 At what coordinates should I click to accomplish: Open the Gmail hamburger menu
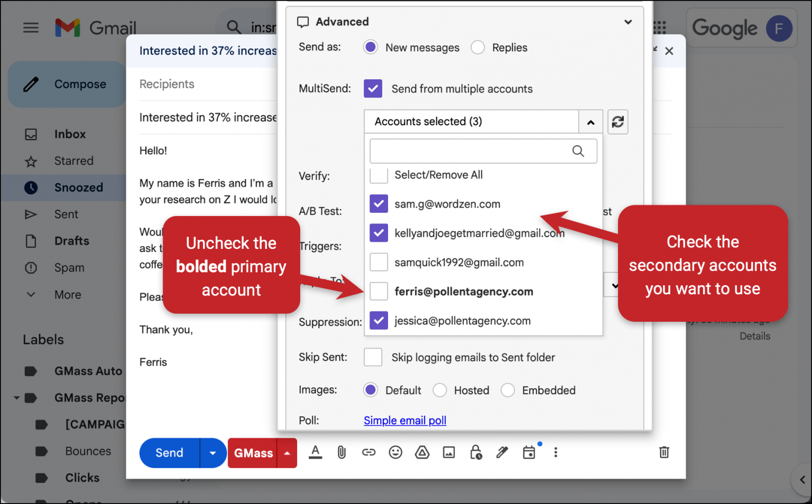pos(31,27)
